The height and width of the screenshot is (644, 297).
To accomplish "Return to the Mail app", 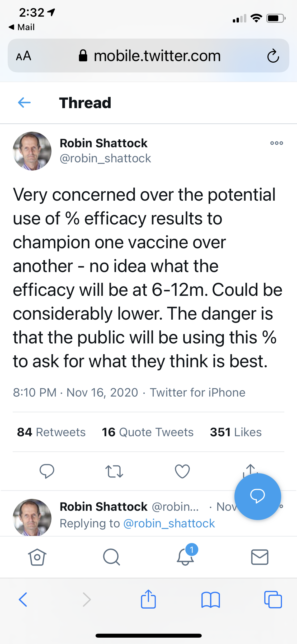I will (x=22, y=27).
